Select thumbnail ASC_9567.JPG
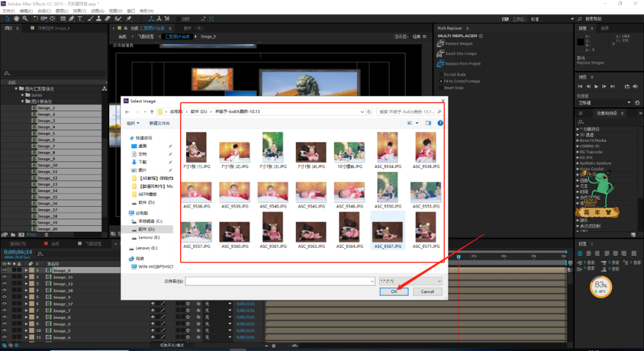 (x=388, y=231)
